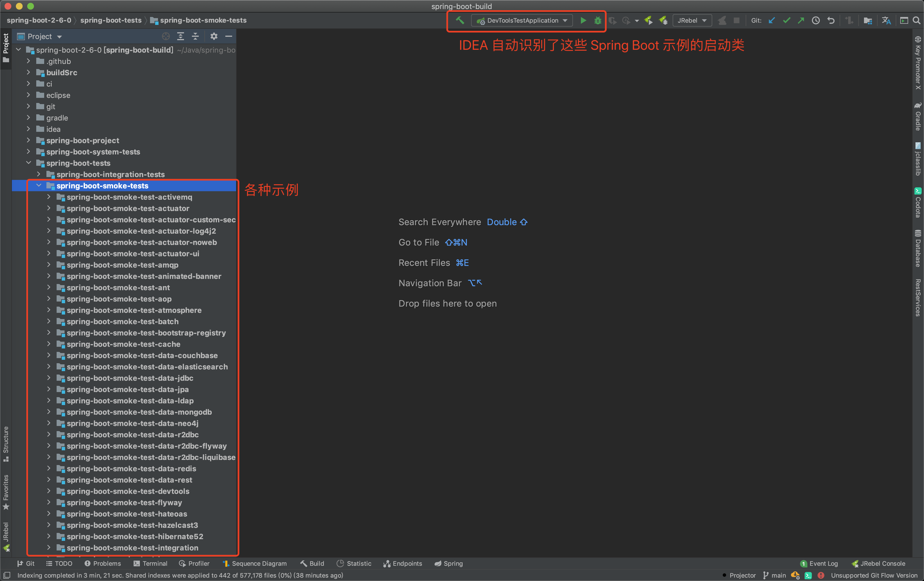Image resolution: width=924 pixels, height=581 pixels.
Task: Click Select Opened File target icon
Action: point(166,36)
